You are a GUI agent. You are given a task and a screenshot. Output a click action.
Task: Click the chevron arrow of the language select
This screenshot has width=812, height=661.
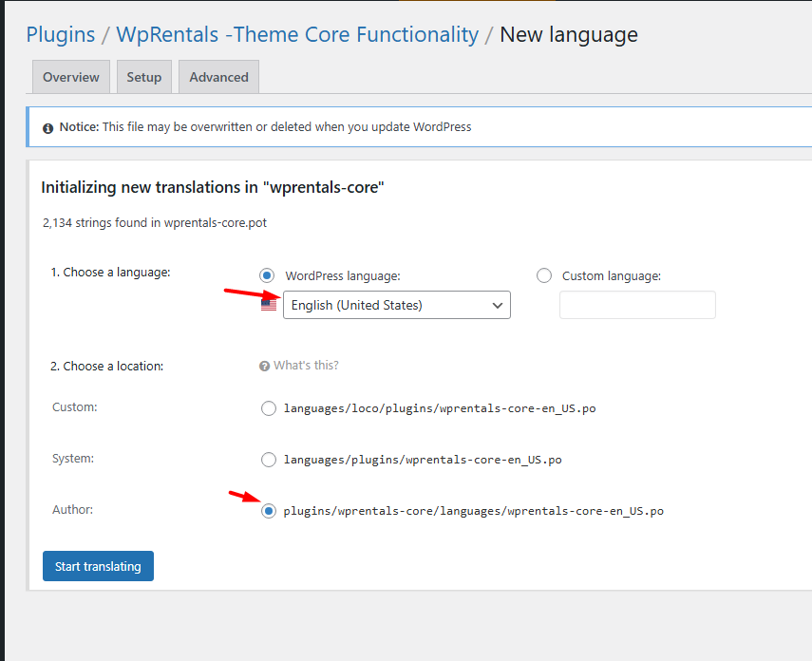pos(497,305)
